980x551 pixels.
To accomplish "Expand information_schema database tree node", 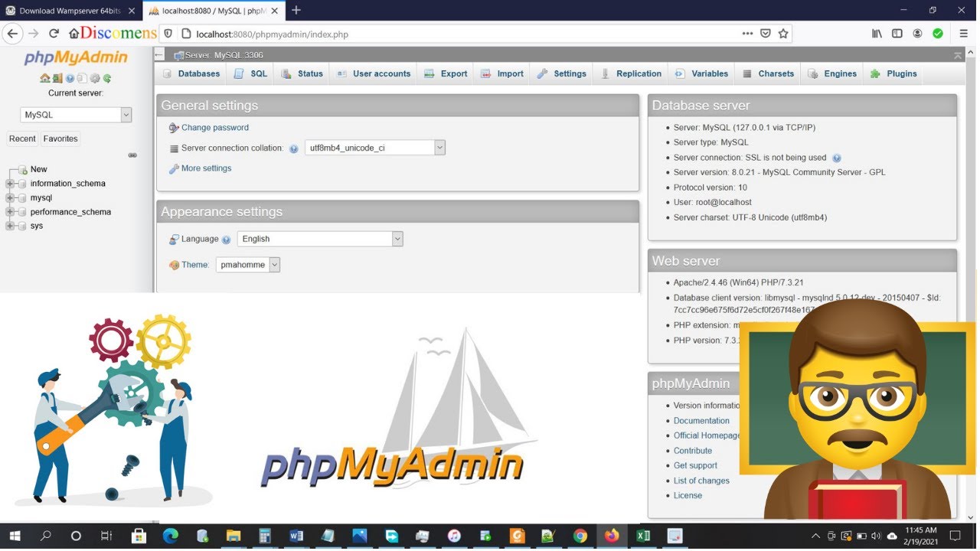I will pyautogui.click(x=10, y=184).
